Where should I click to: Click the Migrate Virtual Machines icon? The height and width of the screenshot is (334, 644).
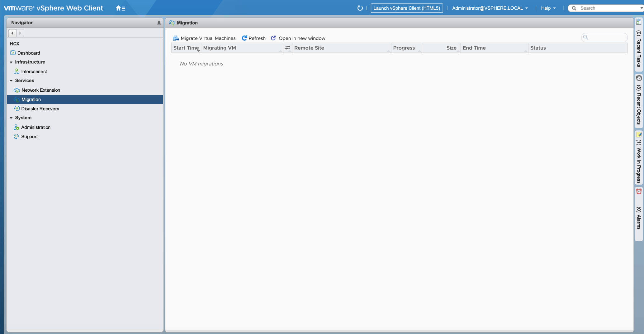point(176,38)
